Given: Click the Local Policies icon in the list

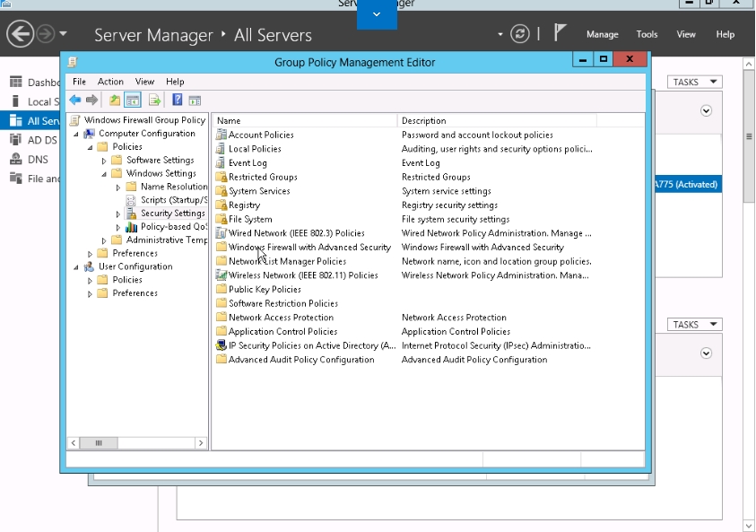Looking at the screenshot, I should click(222, 149).
